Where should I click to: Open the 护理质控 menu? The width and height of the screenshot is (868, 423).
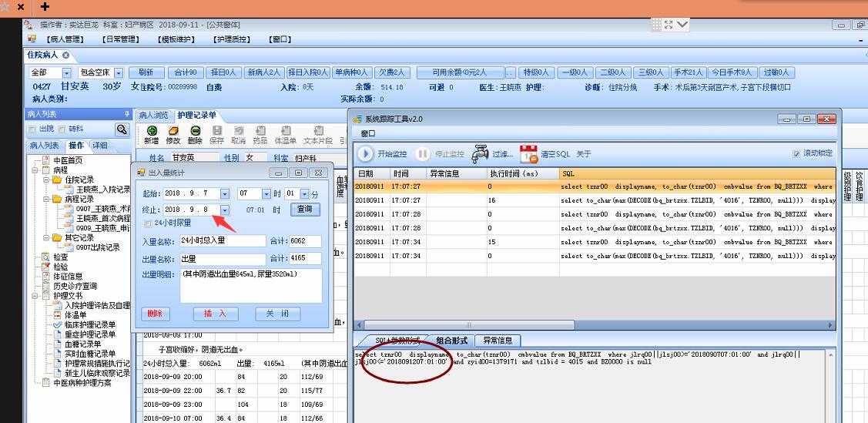tap(231, 39)
